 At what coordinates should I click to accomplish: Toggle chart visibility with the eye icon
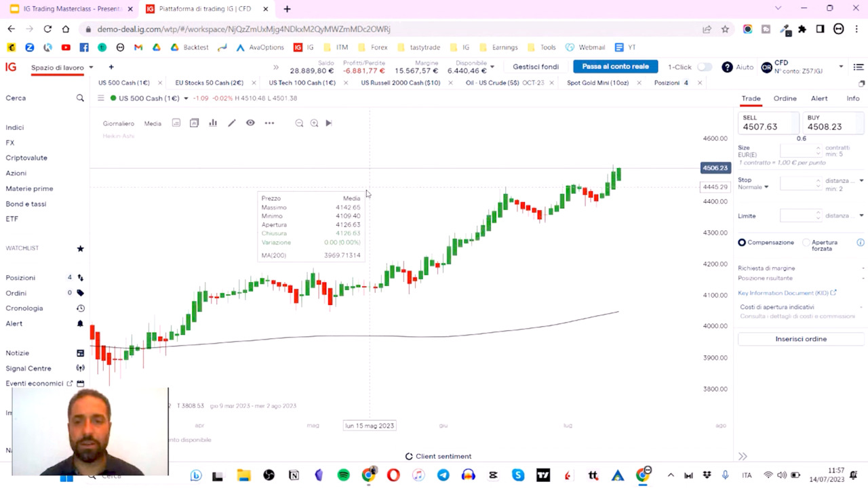coord(250,123)
